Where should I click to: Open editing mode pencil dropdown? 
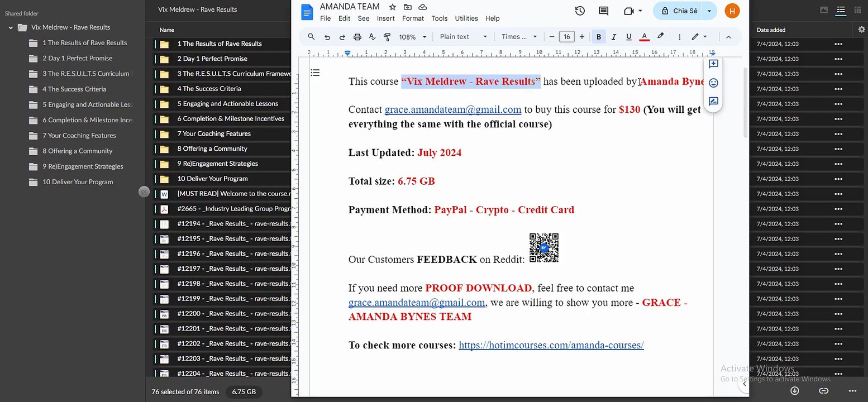coord(699,37)
